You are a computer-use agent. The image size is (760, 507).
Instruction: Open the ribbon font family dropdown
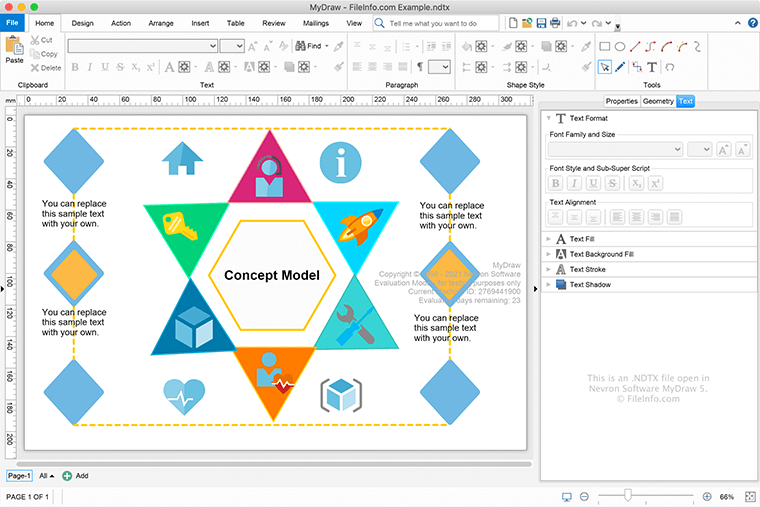[212, 46]
